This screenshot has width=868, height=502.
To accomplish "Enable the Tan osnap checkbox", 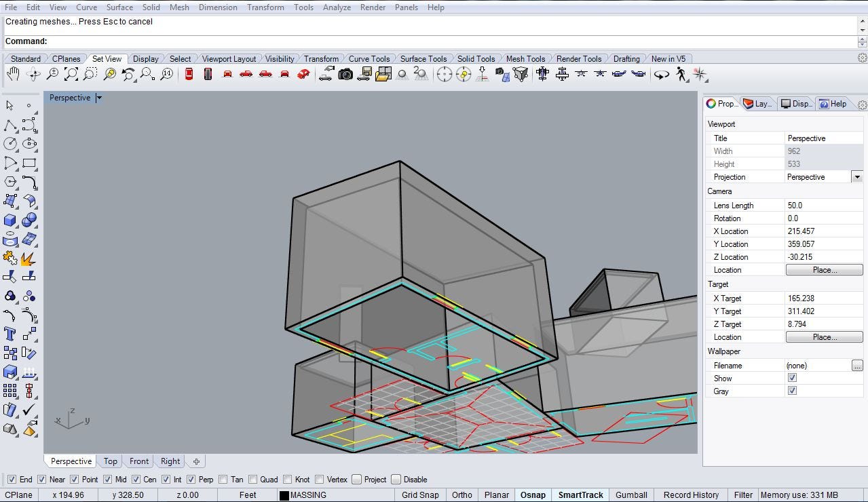I will pos(224,480).
